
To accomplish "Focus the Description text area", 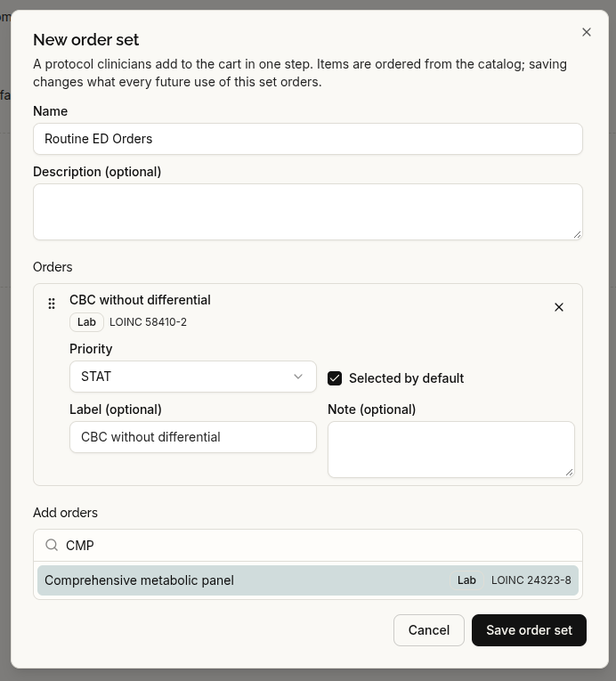I will click(308, 212).
